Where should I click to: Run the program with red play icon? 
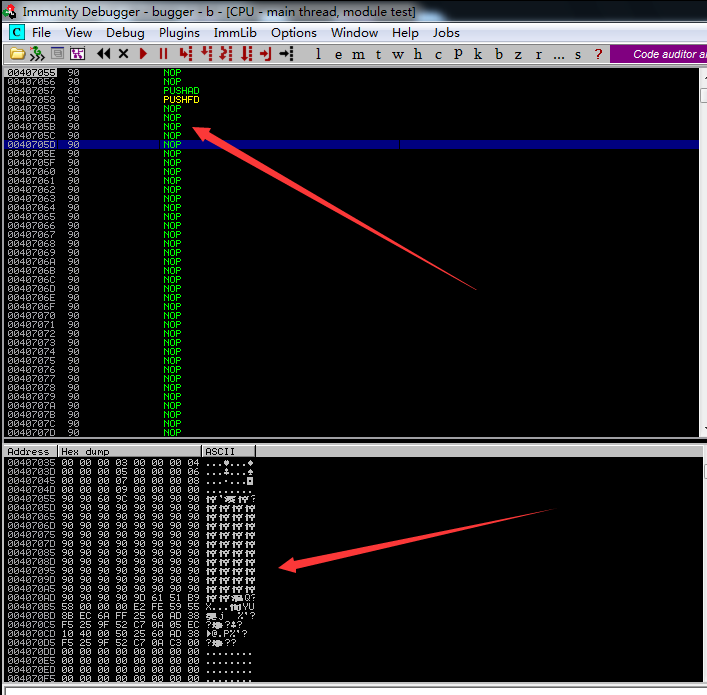pyautogui.click(x=144, y=54)
